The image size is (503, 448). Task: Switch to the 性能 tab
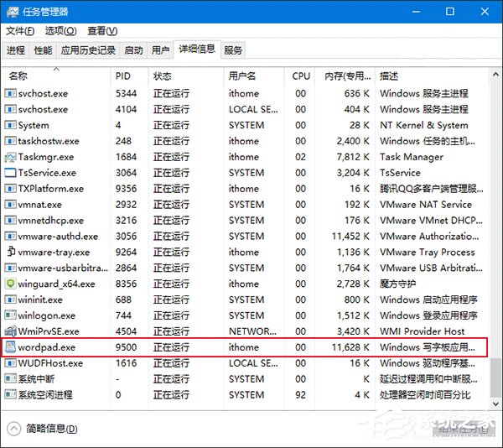[43, 50]
